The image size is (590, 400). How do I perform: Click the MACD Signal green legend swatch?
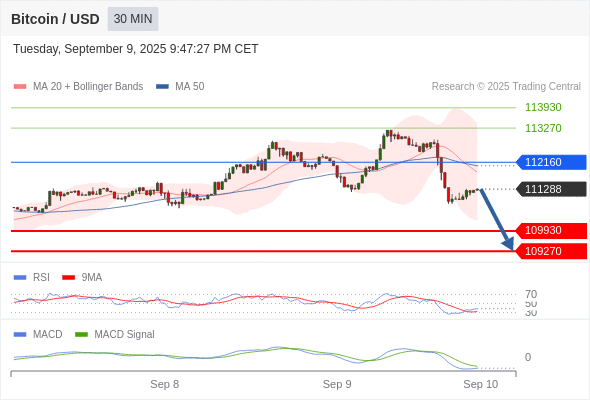pos(81,335)
